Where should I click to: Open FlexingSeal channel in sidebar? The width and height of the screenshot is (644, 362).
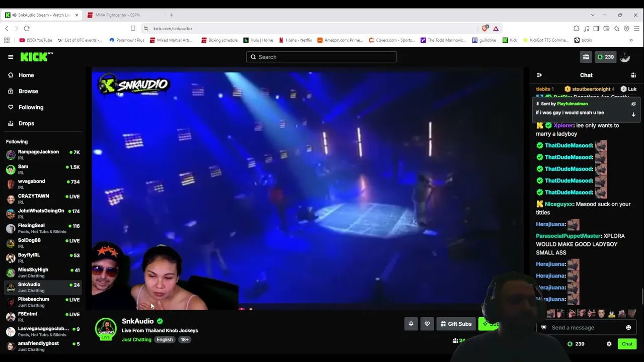[x=43, y=228]
